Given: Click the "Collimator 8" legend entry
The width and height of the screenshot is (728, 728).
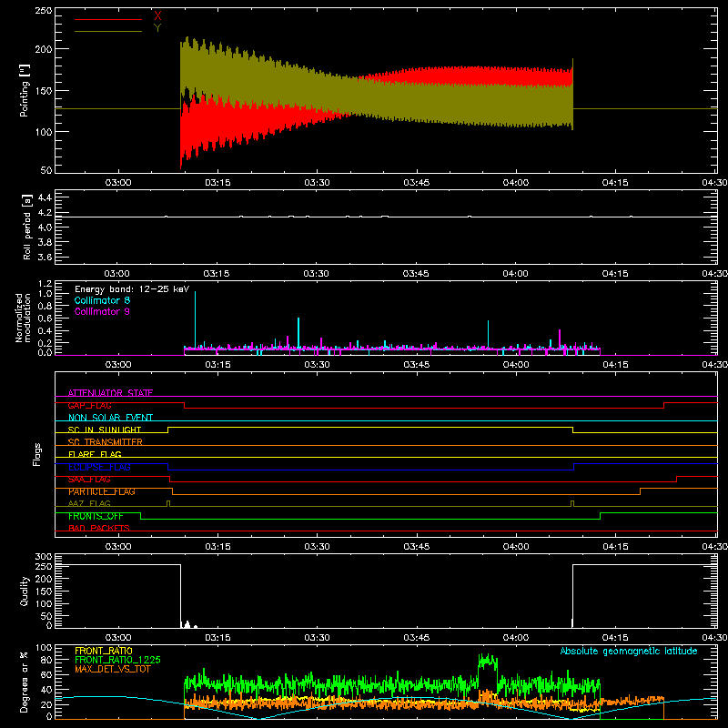Looking at the screenshot, I should [x=102, y=300].
